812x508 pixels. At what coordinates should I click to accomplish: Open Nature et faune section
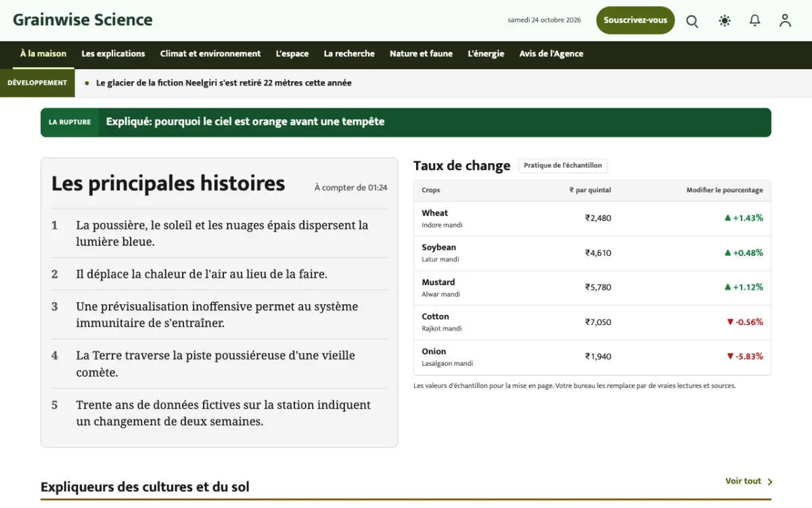[421, 54]
